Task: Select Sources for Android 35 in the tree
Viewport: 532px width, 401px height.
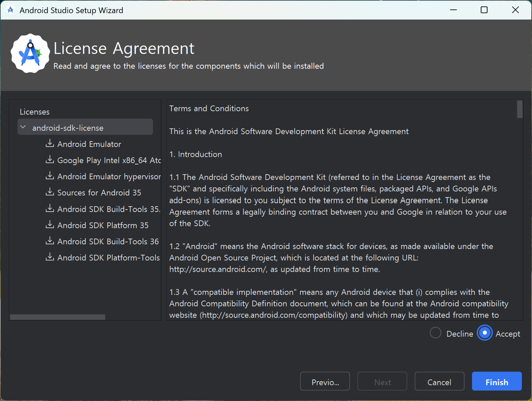Action: coord(99,193)
